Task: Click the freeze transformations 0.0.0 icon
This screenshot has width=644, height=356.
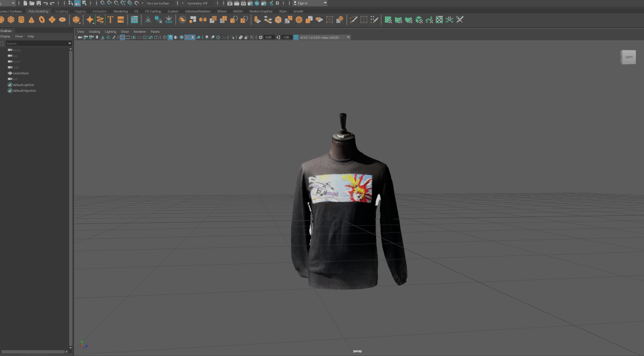Action: [169, 19]
